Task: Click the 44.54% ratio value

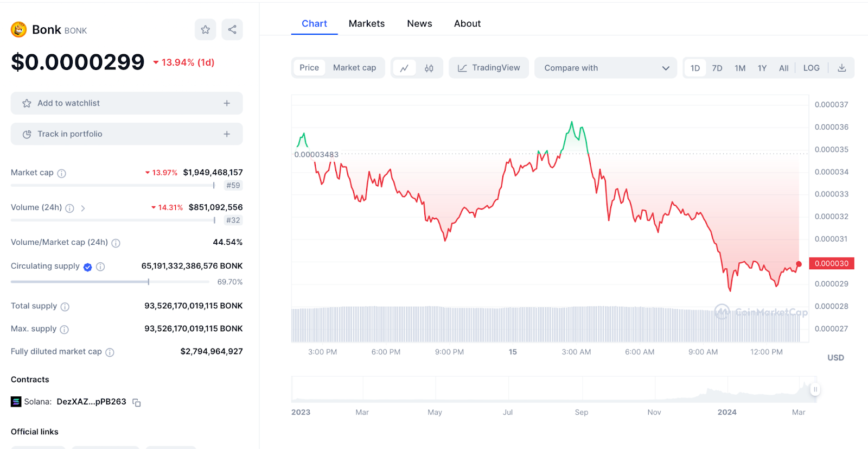Action: pyautogui.click(x=228, y=242)
